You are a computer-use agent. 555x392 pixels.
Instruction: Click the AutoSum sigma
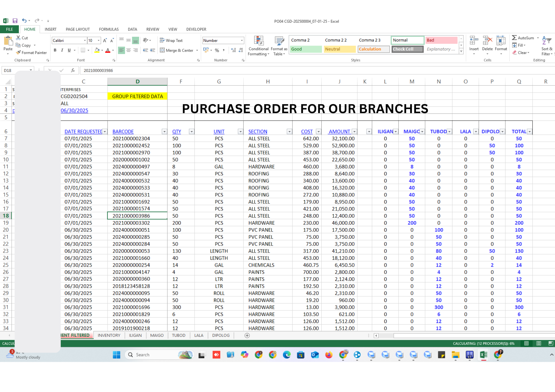[x=514, y=38]
